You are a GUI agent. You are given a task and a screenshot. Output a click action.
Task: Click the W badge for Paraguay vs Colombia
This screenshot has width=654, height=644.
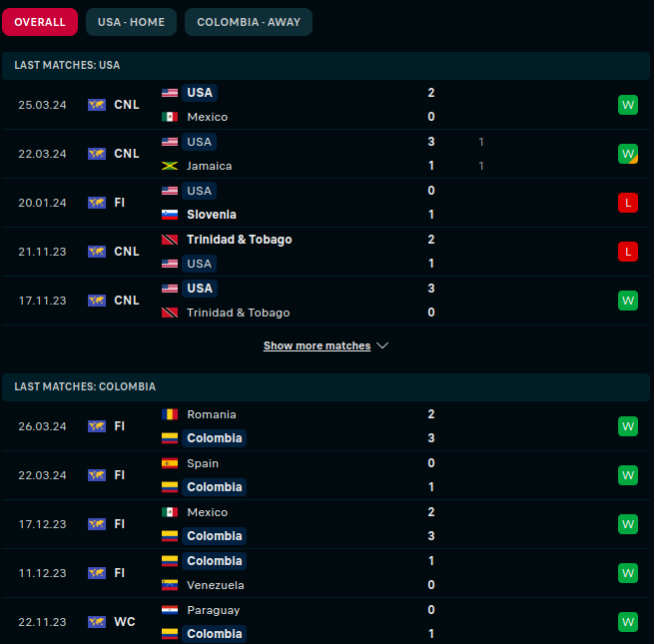coord(627,622)
